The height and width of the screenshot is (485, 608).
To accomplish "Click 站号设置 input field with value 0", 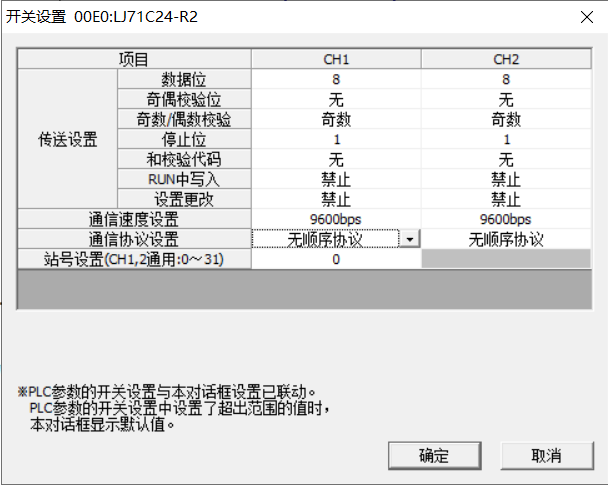I will coord(336,259).
